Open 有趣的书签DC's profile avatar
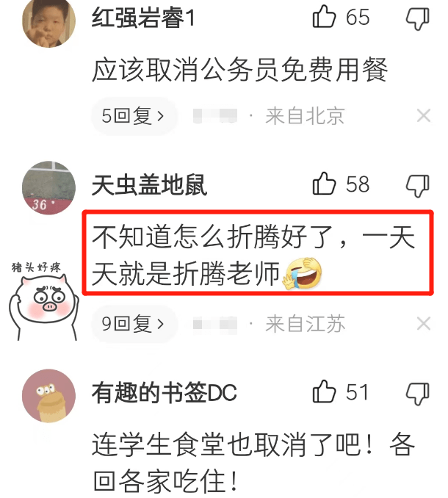Image resolution: width=448 pixels, height=498 pixels. pyautogui.click(x=49, y=396)
